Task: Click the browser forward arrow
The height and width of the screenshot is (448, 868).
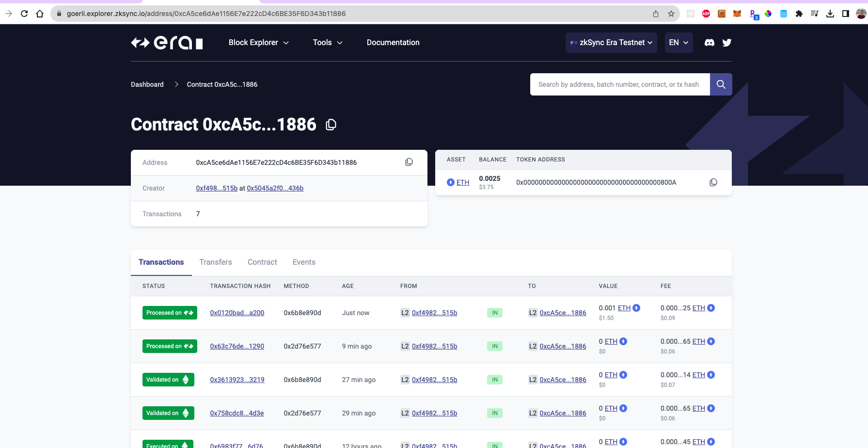Action: 9,14
